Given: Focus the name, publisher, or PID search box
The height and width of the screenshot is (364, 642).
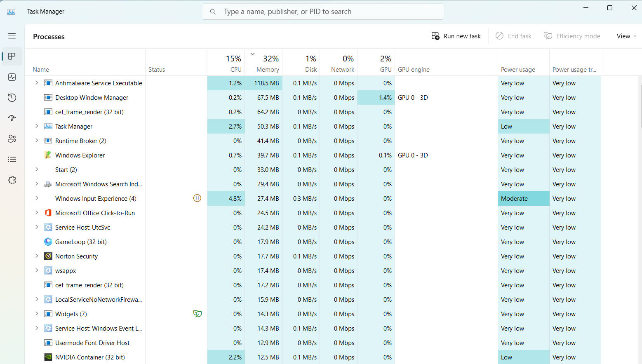Looking at the screenshot, I should coord(323,12).
